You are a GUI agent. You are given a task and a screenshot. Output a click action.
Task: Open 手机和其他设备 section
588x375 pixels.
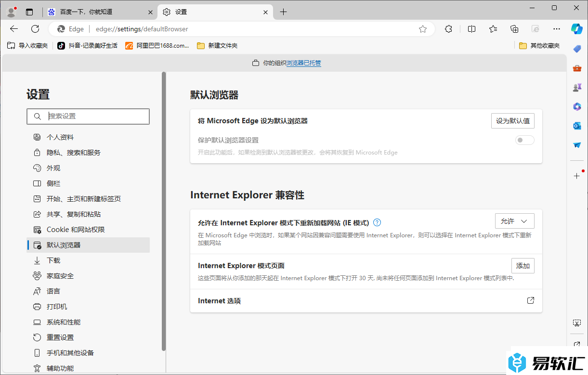88,353
